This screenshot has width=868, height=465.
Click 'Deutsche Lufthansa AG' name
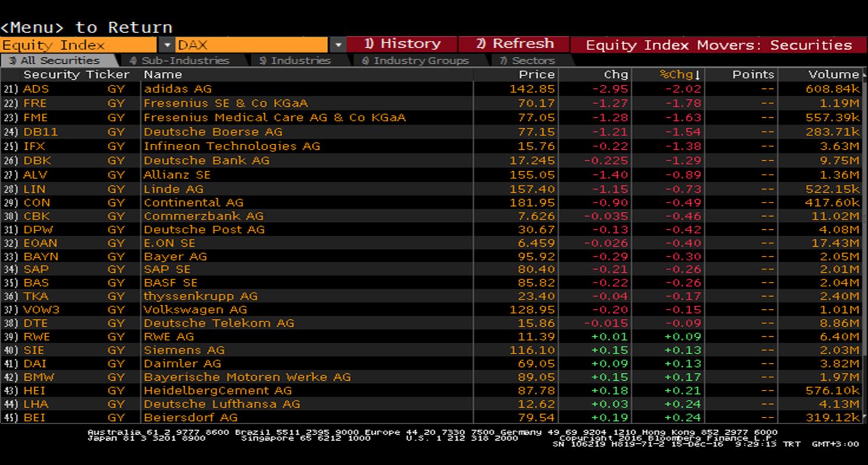click(222, 404)
